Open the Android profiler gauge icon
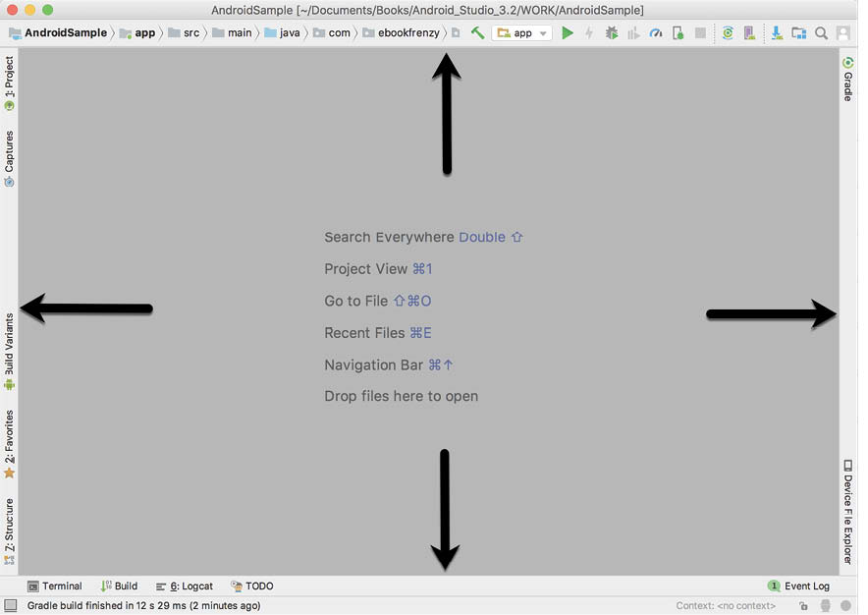 656,32
